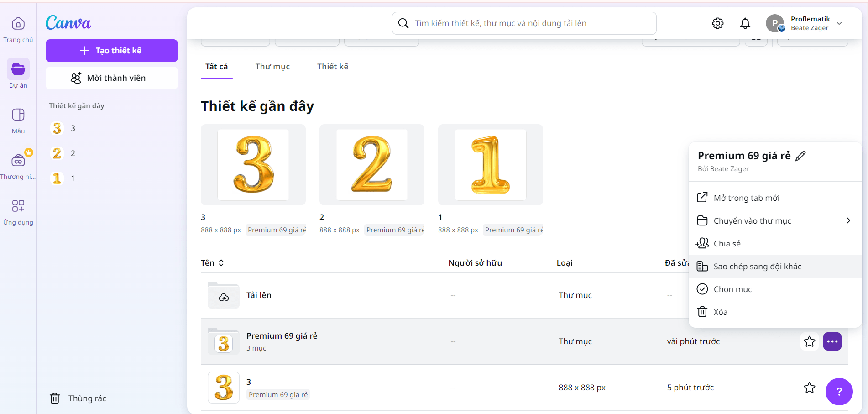Open the settings gear icon
868x414 pixels.
(x=718, y=23)
